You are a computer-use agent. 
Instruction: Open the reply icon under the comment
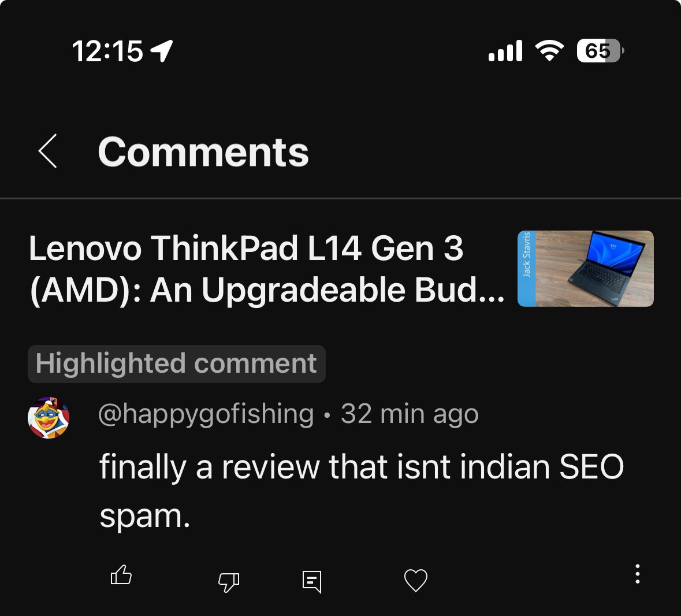click(312, 582)
